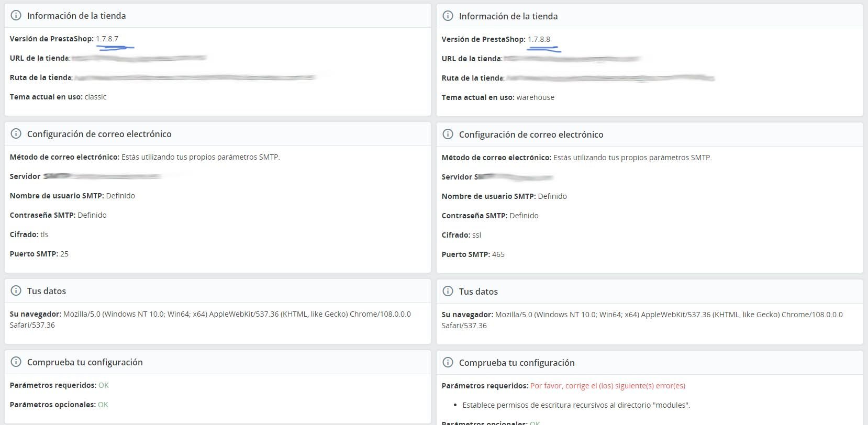
Task: Click the PrestaShop version number 1.7.8.7
Action: (107, 39)
